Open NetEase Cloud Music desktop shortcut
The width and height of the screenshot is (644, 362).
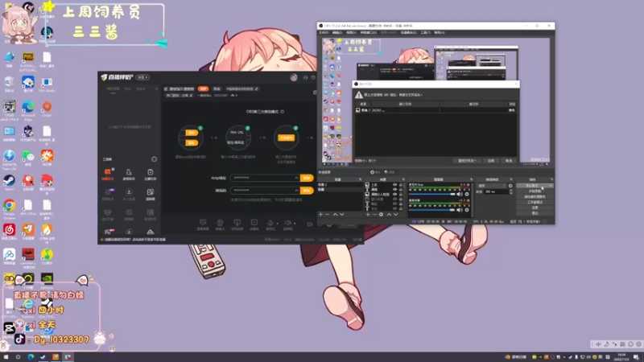[9, 232]
